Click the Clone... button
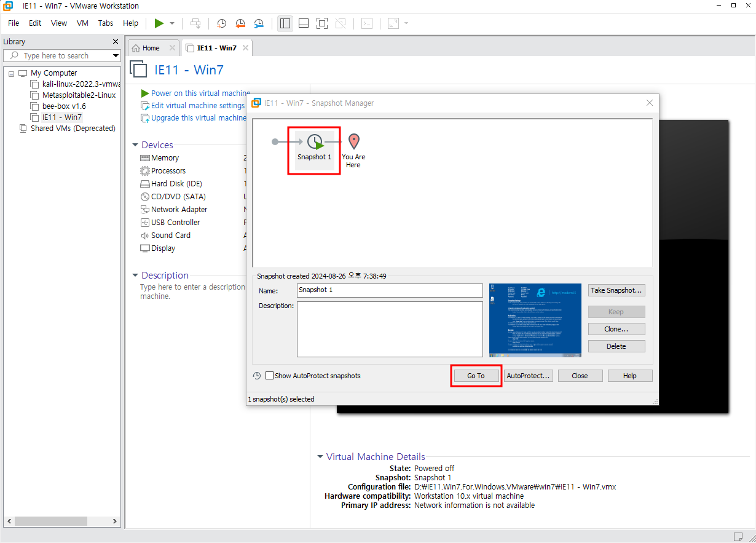Image resolution: width=756 pixels, height=543 pixels. [616, 329]
